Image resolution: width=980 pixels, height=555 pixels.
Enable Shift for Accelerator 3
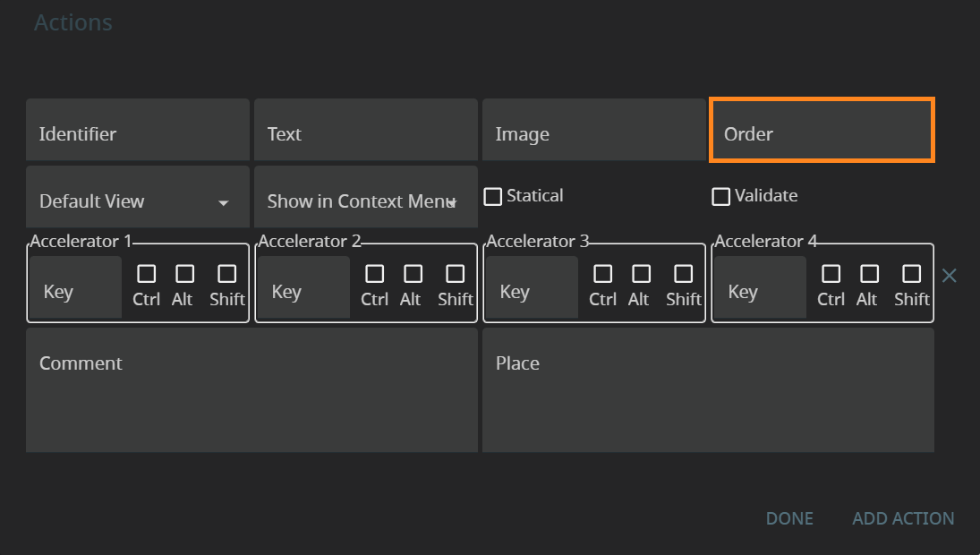(684, 274)
